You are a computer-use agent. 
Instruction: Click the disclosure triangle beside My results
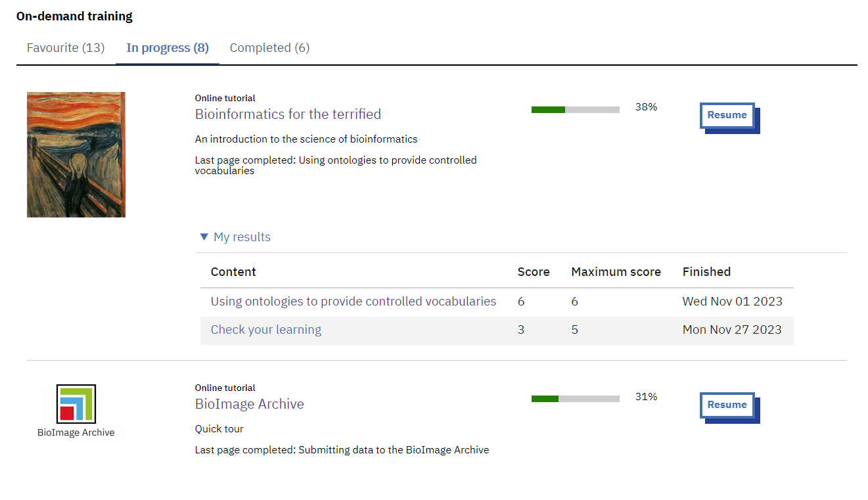(x=204, y=237)
